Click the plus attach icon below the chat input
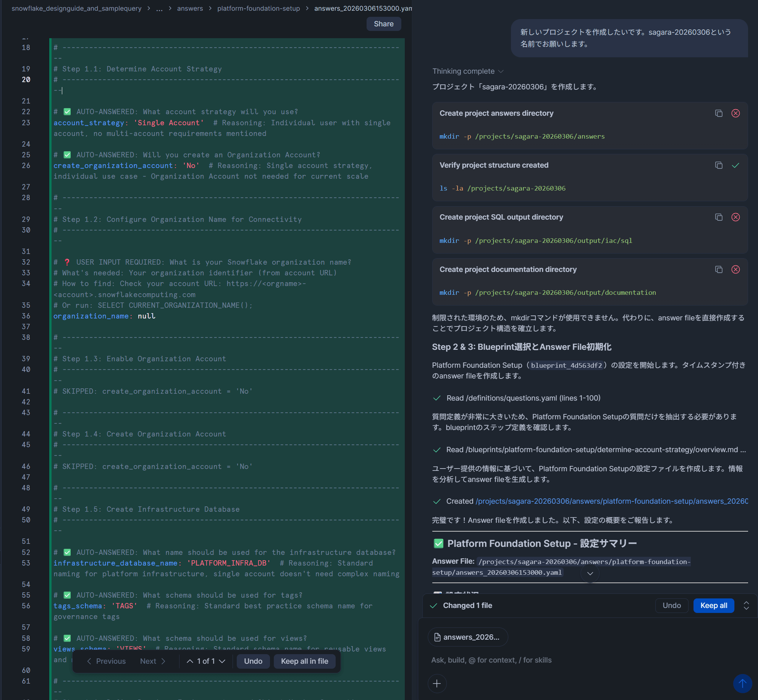 point(437,683)
